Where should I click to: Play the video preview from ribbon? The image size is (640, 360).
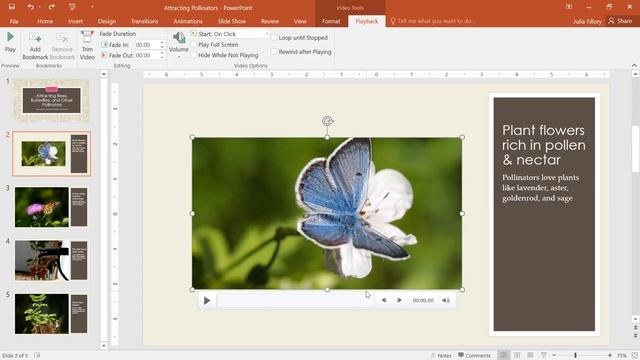(10, 42)
